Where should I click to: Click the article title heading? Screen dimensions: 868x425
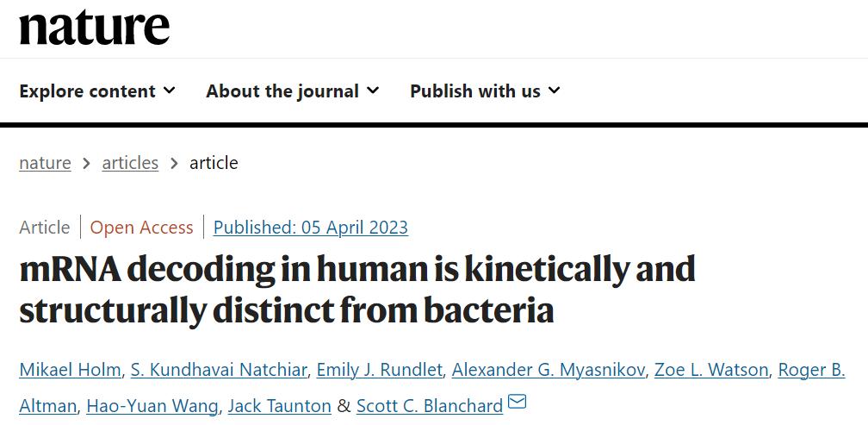356,290
